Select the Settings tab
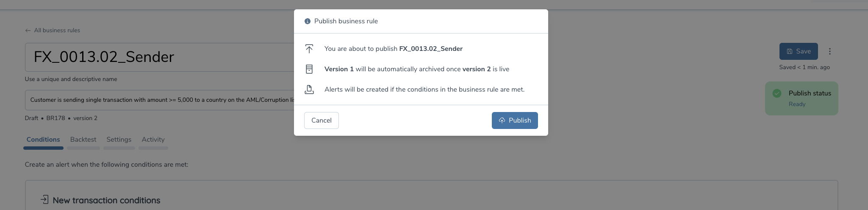This screenshot has height=210, width=868. 119,140
